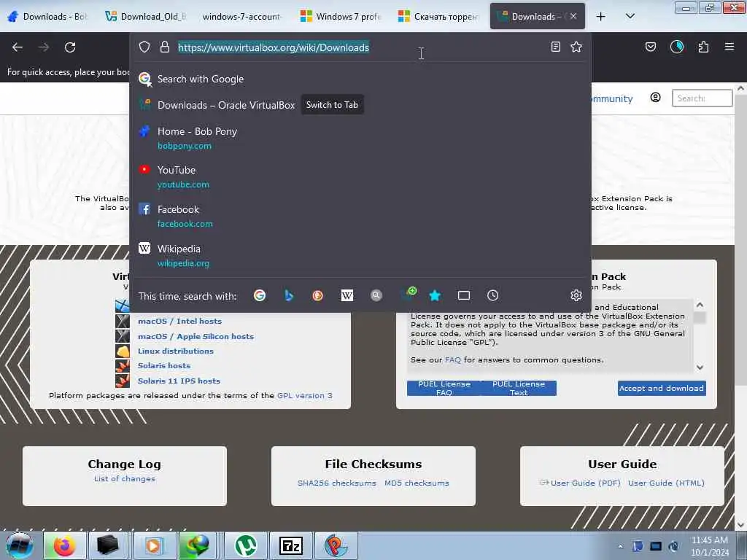Open macOS / Intel hosts link
The height and width of the screenshot is (560, 747).
[x=179, y=321]
